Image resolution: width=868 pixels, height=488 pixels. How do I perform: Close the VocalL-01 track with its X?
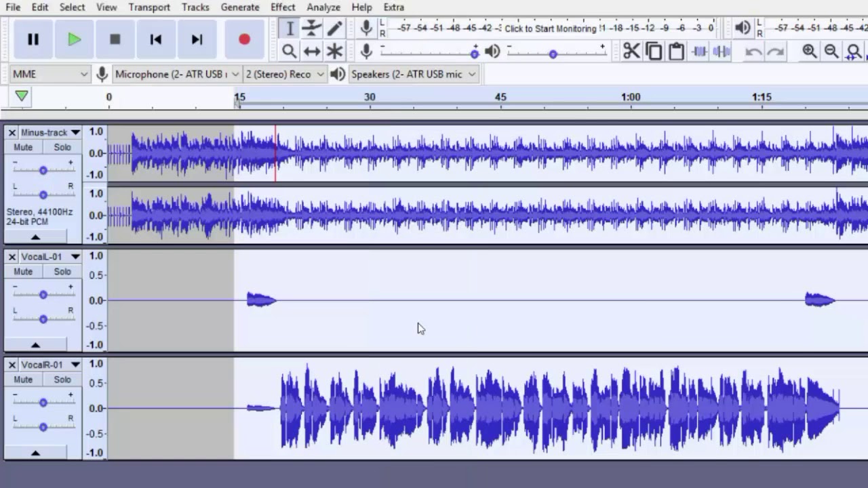(12, 257)
